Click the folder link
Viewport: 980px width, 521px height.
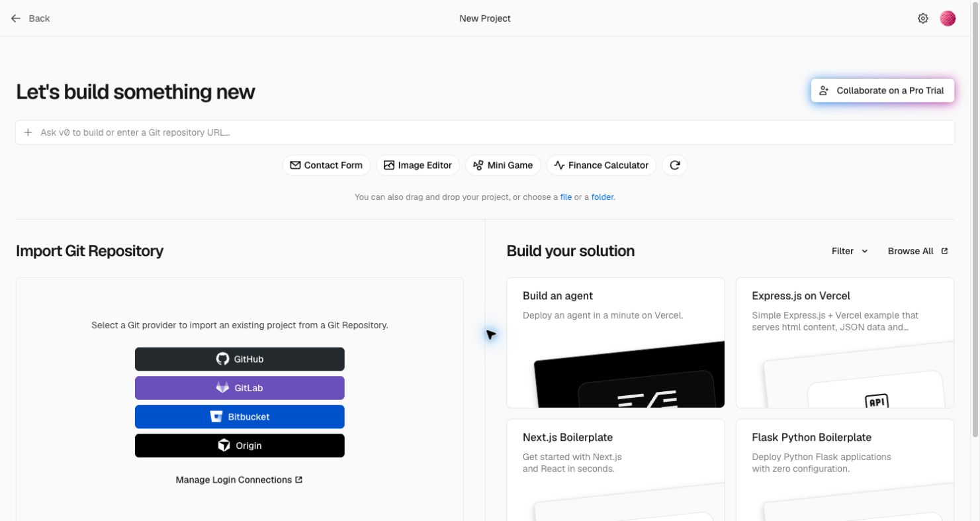pos(602,197)
